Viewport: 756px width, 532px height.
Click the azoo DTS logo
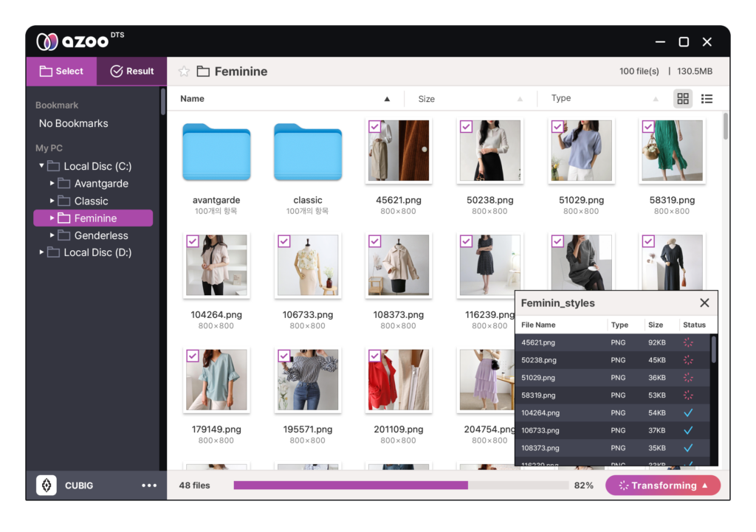click(80, 41)
